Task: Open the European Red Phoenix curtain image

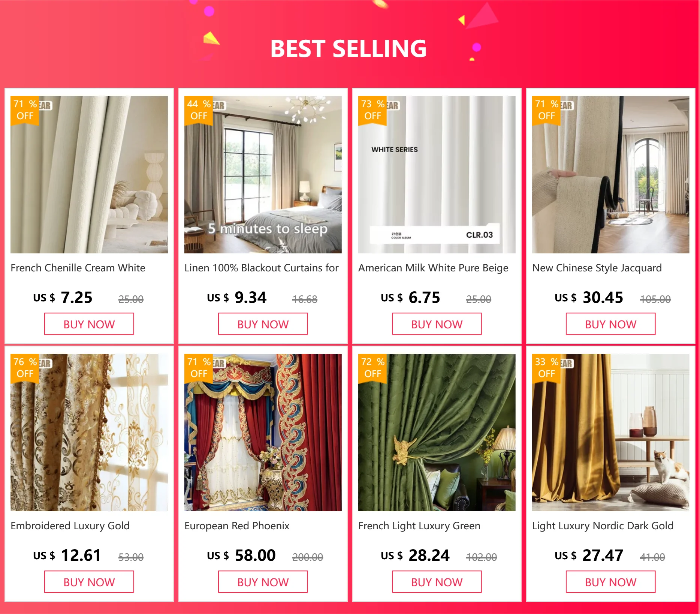Action: click(x=263, y=433)
